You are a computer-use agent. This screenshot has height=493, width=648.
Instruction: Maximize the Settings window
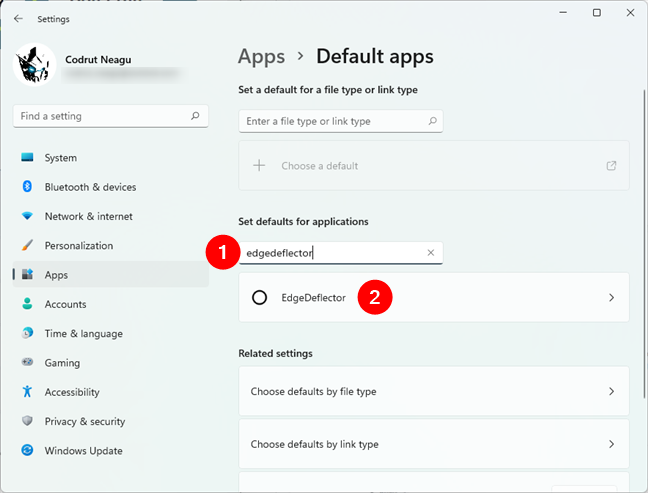[597, 13]
